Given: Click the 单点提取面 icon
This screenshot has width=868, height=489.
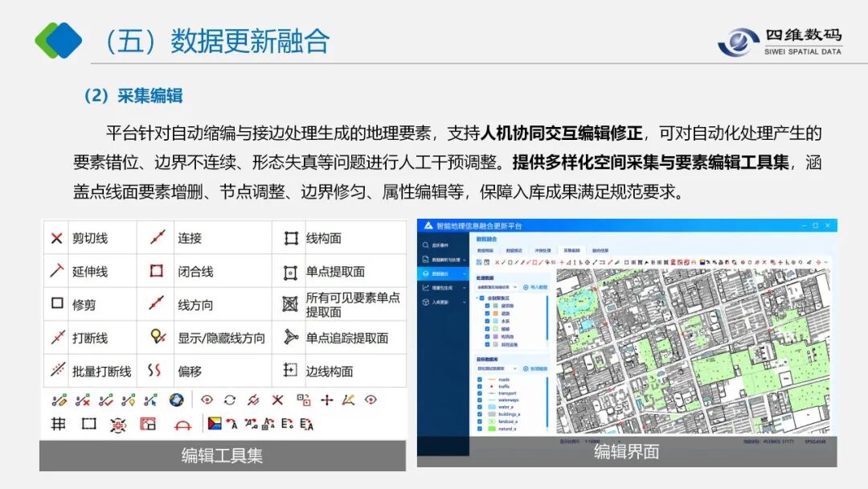Looking at the screenshot, I should pyautogui.click(x=291, y=272).
